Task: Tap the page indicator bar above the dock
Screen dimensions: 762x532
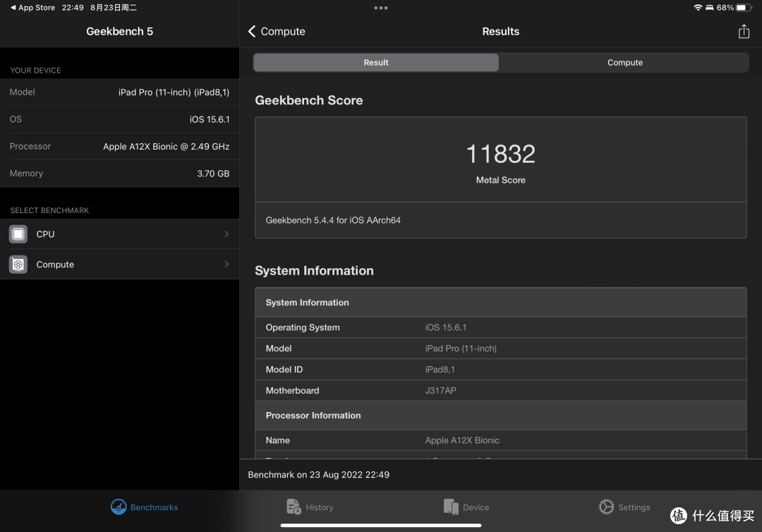Action: (381, 525)
